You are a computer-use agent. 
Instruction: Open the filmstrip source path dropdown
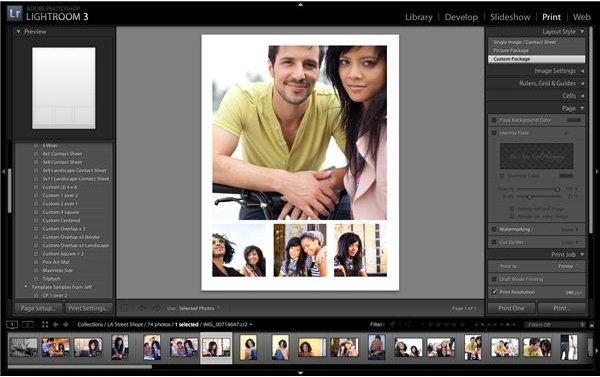[x=251, y=325]
